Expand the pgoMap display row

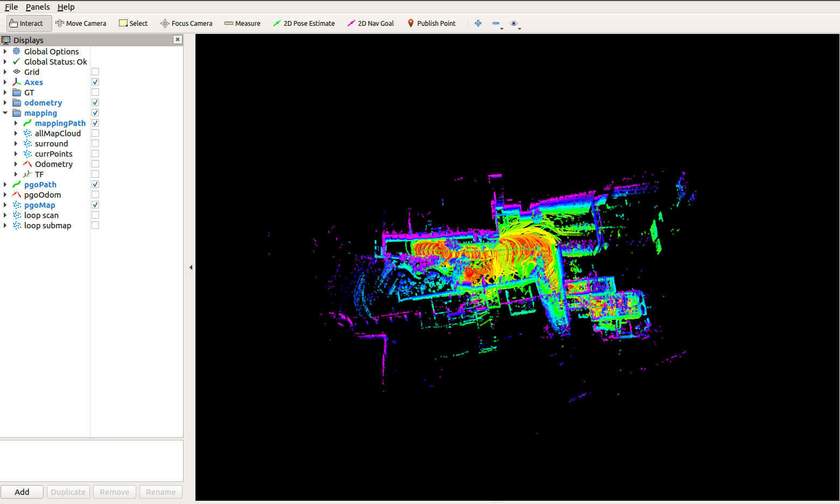5,205
